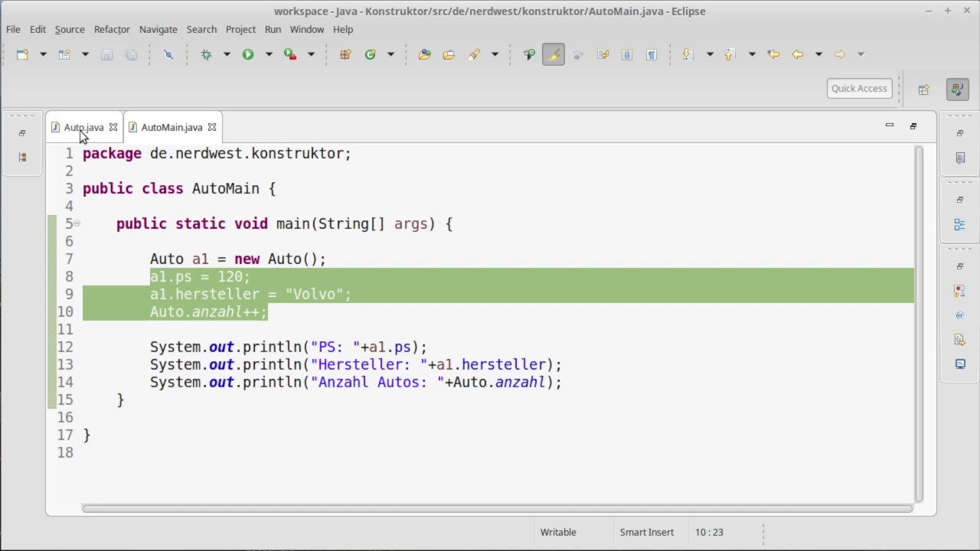980x551 pixels.
Task: Click the Quick Access field
Action: (x=859, y=89)
